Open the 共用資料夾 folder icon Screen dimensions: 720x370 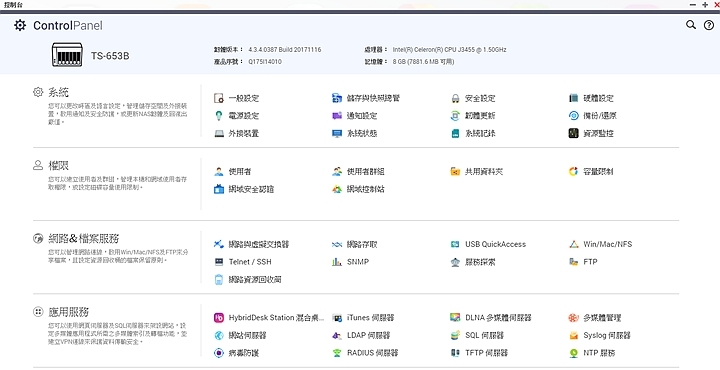pos(455,172)
